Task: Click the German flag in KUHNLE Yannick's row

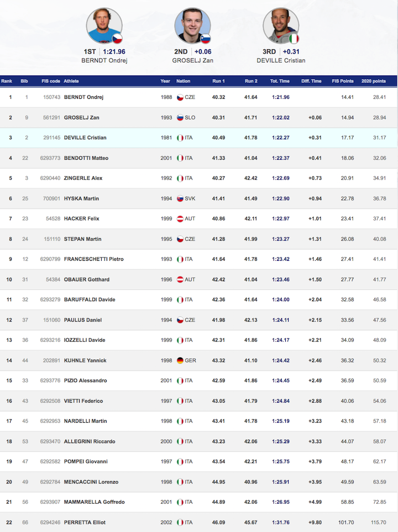Action: 180,361
